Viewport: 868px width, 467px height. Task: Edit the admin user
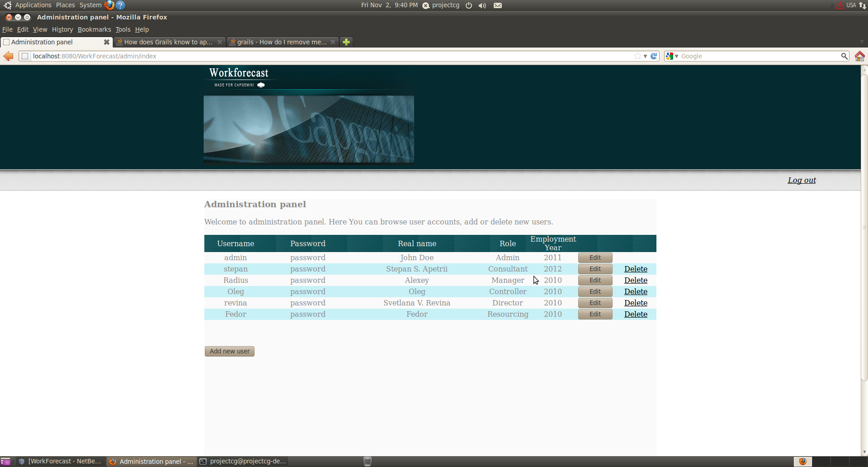point(595,257)
